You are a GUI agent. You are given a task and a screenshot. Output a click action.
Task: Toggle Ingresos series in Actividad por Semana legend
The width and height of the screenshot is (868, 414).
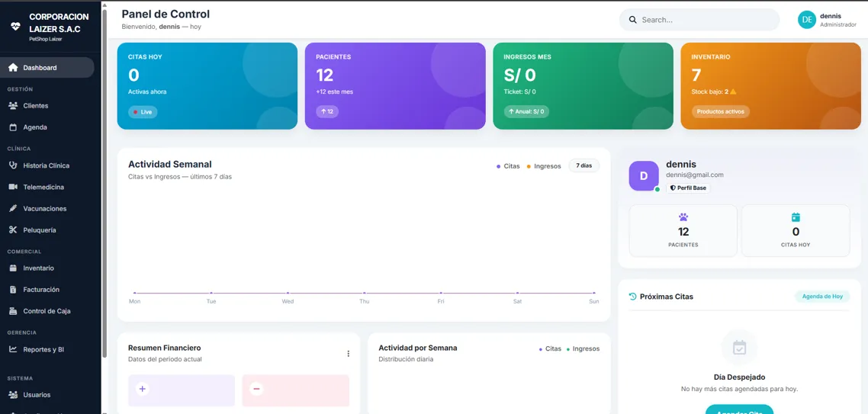click(x=583, y=348)
